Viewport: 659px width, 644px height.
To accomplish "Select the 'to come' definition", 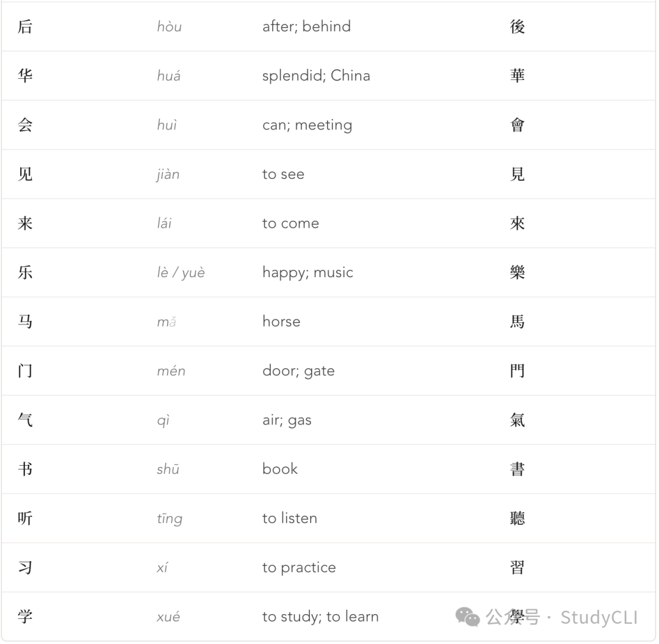I will [x=290, y=223].
